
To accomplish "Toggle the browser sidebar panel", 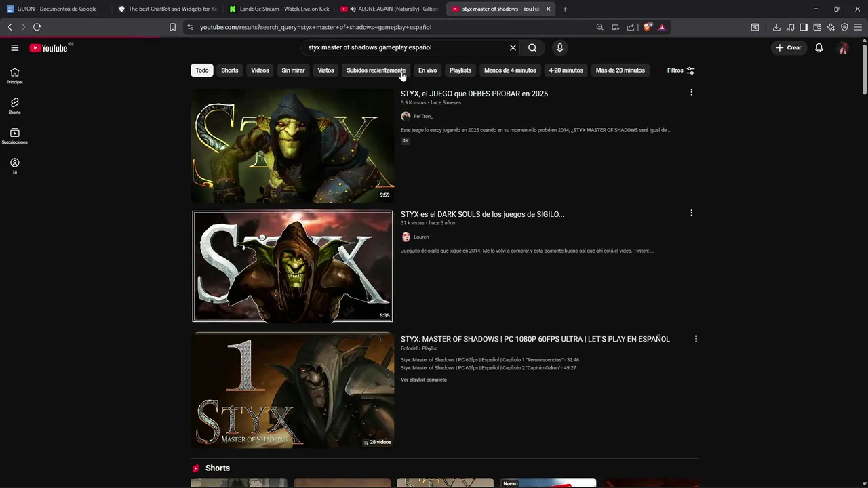I will (x=804, y=27).
